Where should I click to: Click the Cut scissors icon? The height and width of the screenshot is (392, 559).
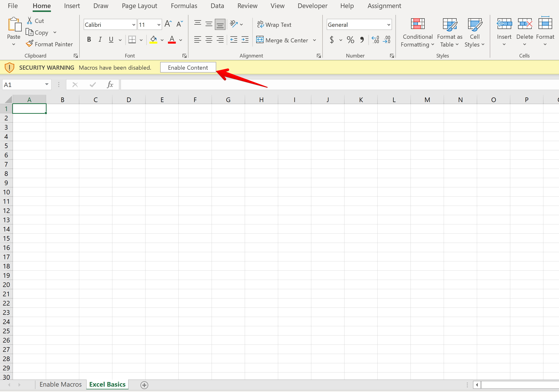[x=29, y=21]
